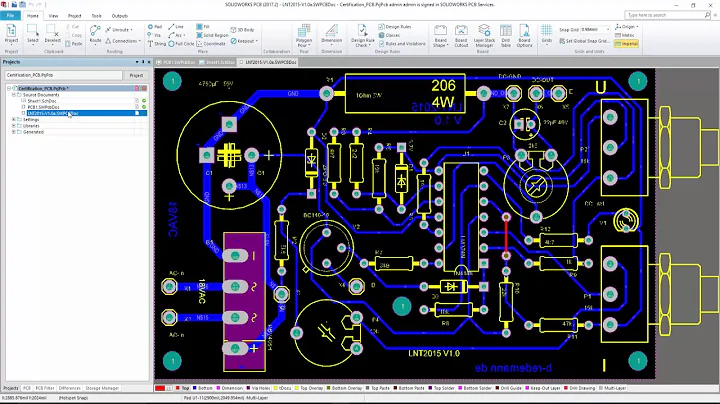The width and height of the screenshot is (720, 404).
Task: Open the Sheet1.SchDoc document tab
Action: (217, 62)
